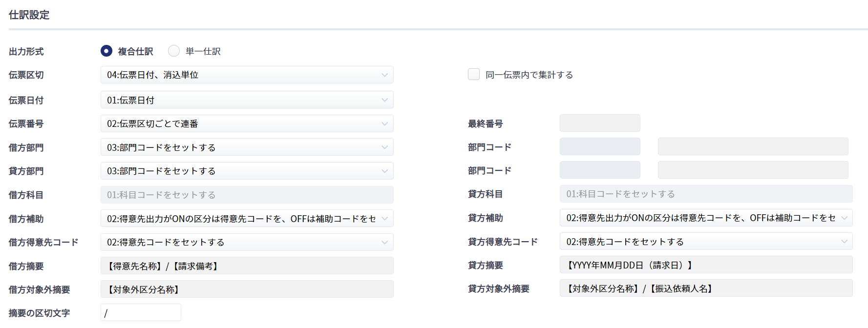868x328 pixels.
Task: Click the disabled 貸方科目 field
Action: point(706,194)
